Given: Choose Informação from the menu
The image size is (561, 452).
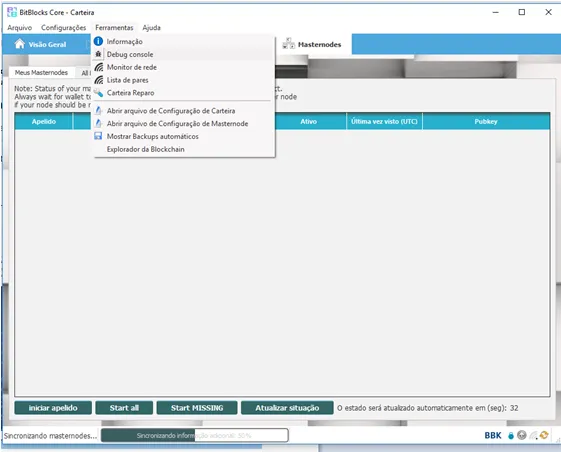Looking at the screenshot, I should point(184,42).
